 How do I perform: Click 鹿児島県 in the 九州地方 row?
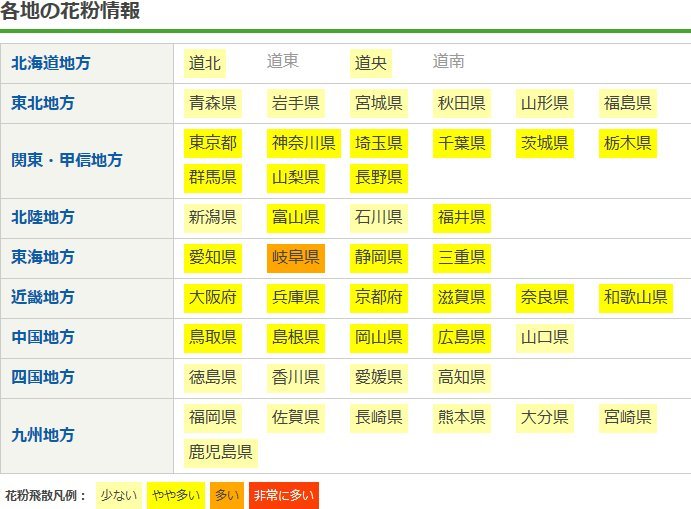(220, 451)
